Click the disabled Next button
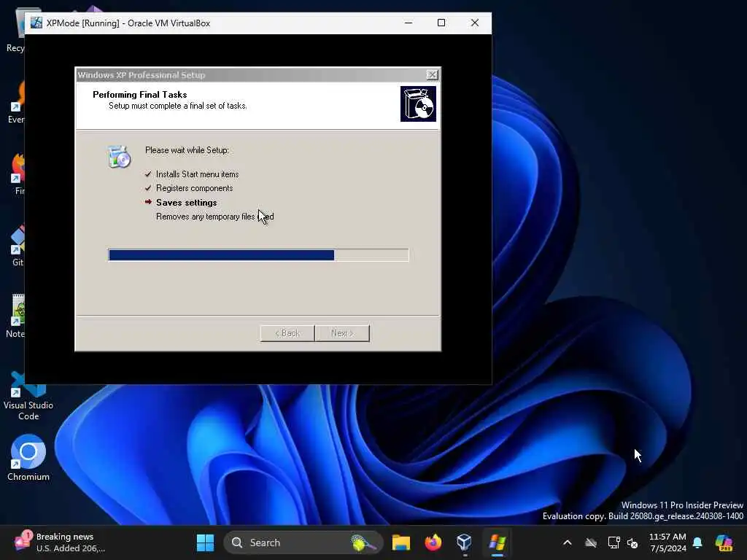This screenshot has width=747, height=560. coord(343,333)
